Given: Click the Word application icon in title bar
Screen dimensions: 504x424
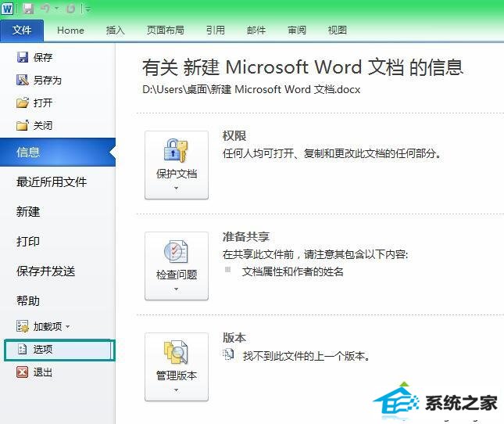Looking at the screenshot, I should coord(7,9).
